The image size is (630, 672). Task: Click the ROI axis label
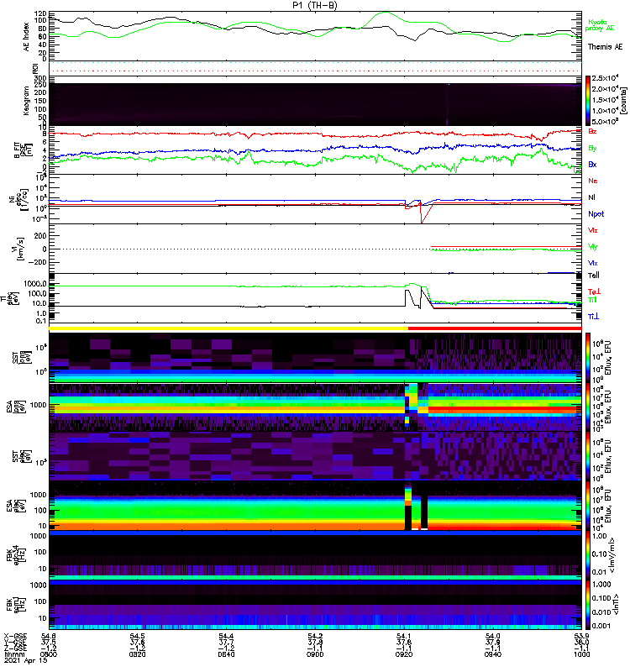[35, 69]
